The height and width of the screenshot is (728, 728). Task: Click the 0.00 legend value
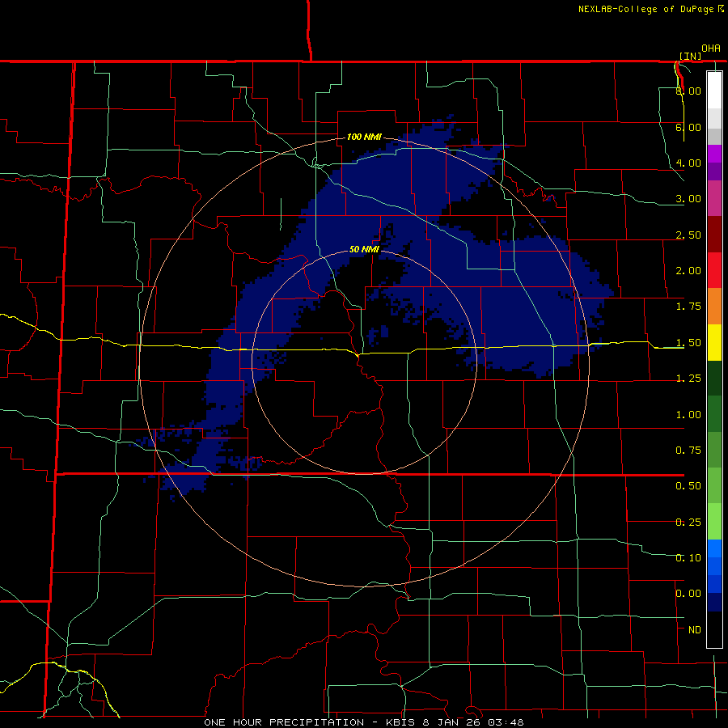[688, 594]
